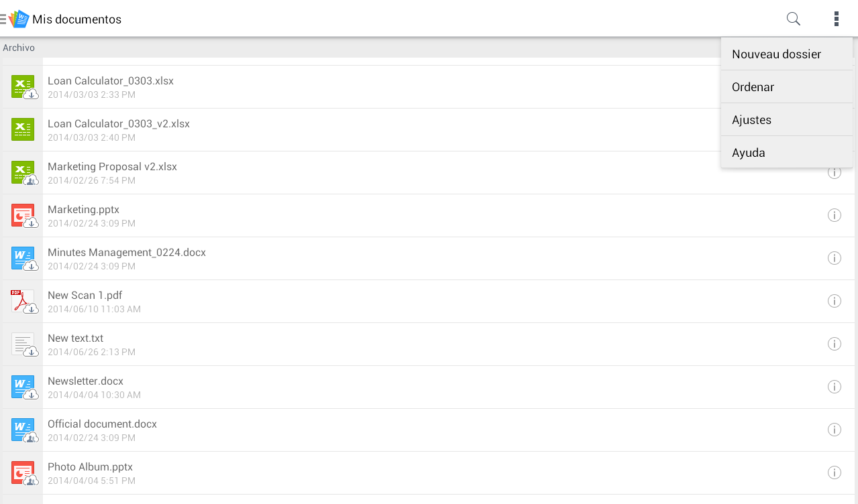Click the Mis documentos title
858x504 pixels.
pyautogui.click(x=76, y=19)
